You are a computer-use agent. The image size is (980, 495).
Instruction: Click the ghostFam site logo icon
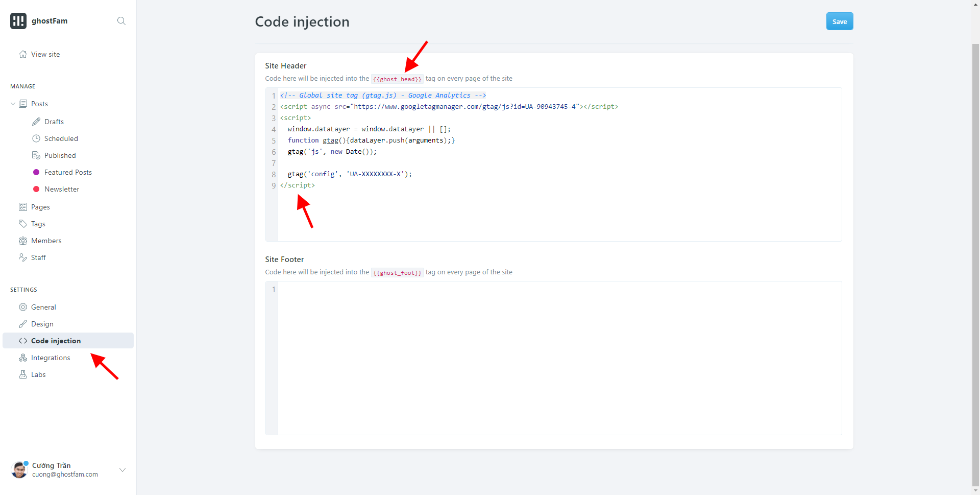coord(18,21)
